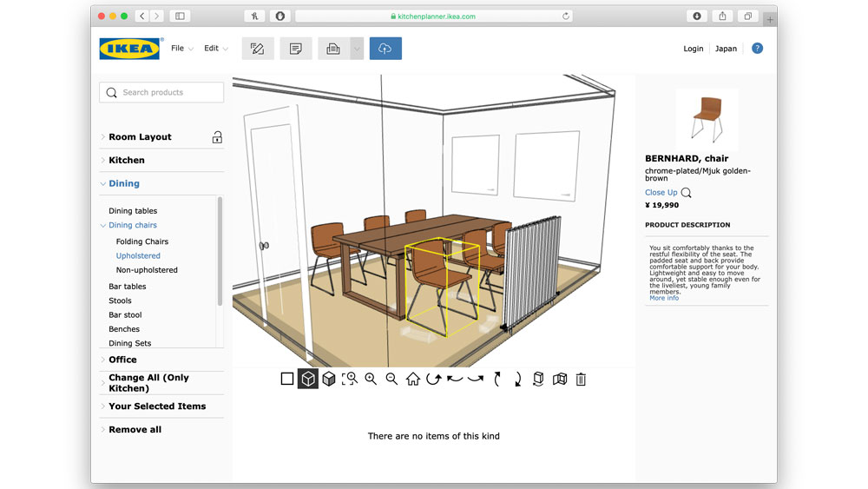868x489 pixels.
Task: Click the circular rotate arrow icon
Action: 433,379
